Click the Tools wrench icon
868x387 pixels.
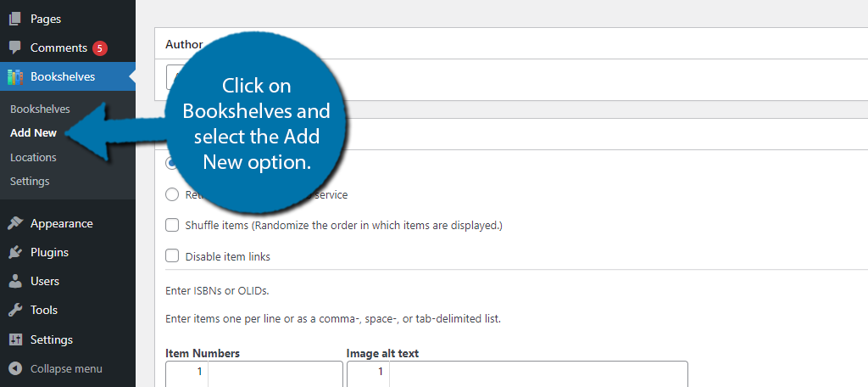coord(15,310)
